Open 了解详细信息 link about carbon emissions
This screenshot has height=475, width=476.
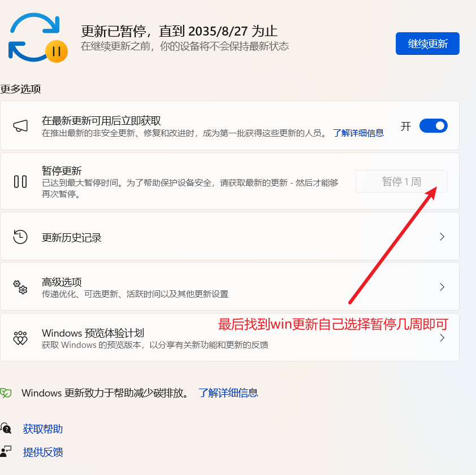(228, 393)
